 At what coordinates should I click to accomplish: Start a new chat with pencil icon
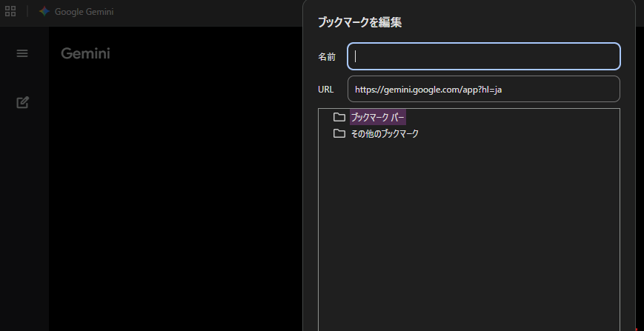pos(22,102)
